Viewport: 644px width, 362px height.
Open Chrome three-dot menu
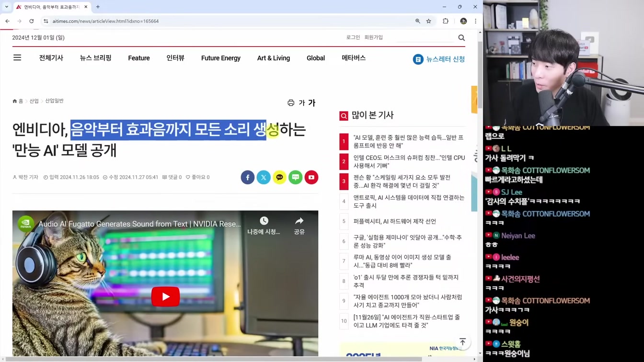[x=475, y=21]
